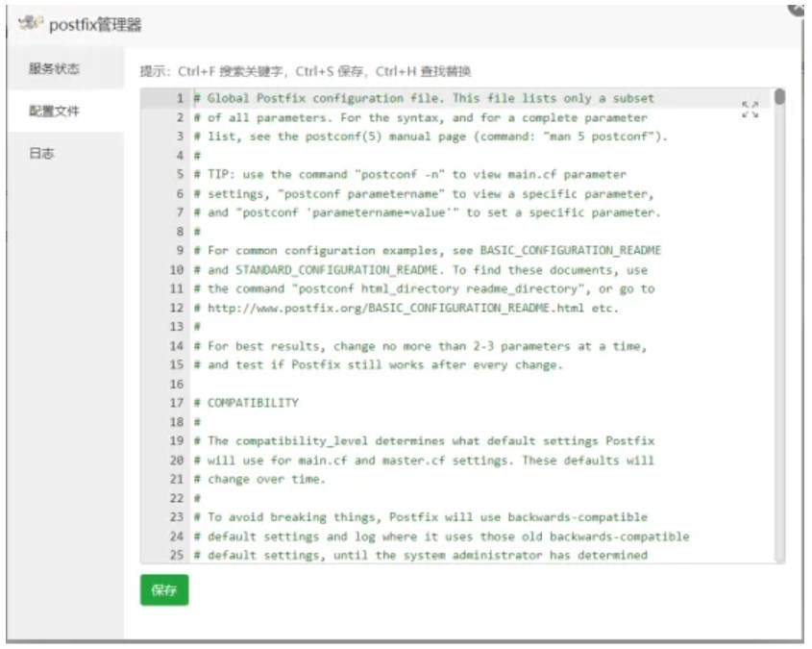Click the 'postfix管理器' dialog title

(95, 24)
